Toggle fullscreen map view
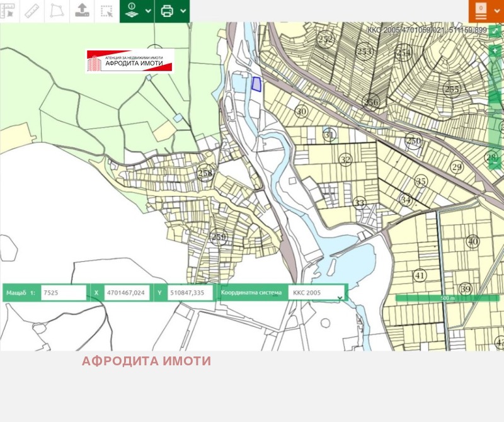 coord(495,31)
